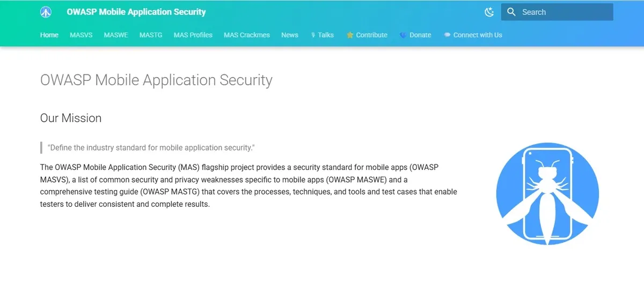
Task: Open the MASVS tab
Action: pyautogui.click(x=81, y=35)
